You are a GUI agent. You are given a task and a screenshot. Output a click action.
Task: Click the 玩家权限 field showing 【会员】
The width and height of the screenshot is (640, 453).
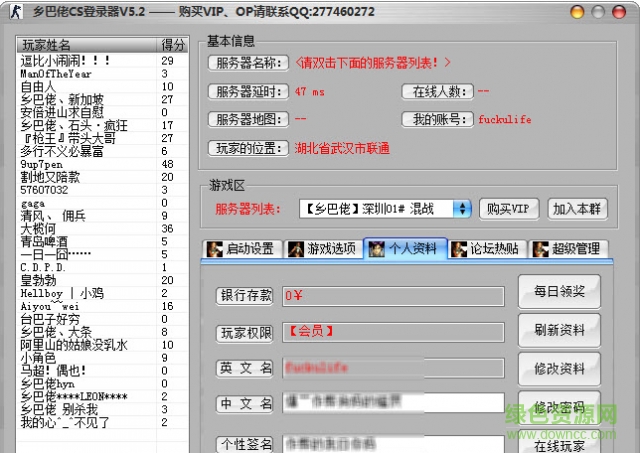pyautogui.click(x=393, y=332)
